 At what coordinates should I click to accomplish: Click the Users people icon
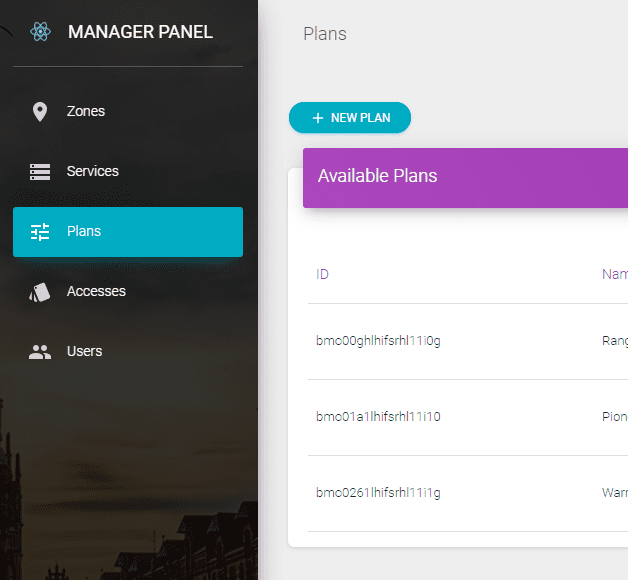pos(40,352)
